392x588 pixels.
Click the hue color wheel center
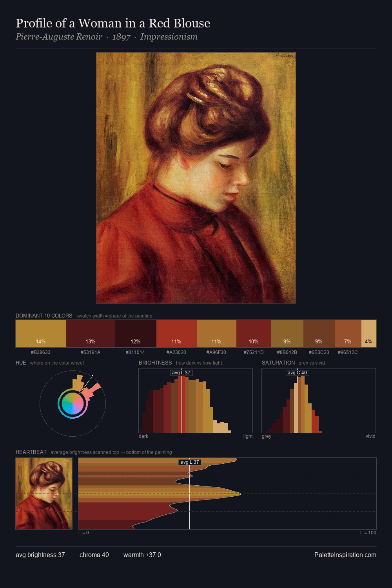(x=73, y=403)
